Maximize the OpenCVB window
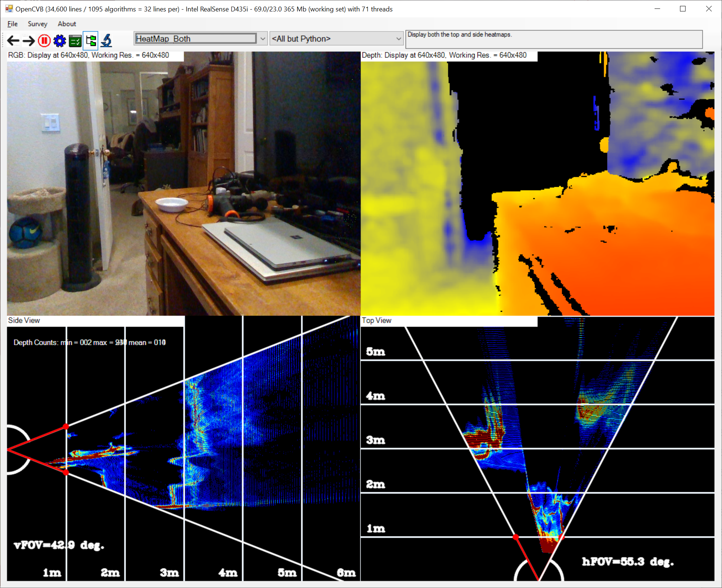This screenshot has height=588, width=722. point(683,9)
